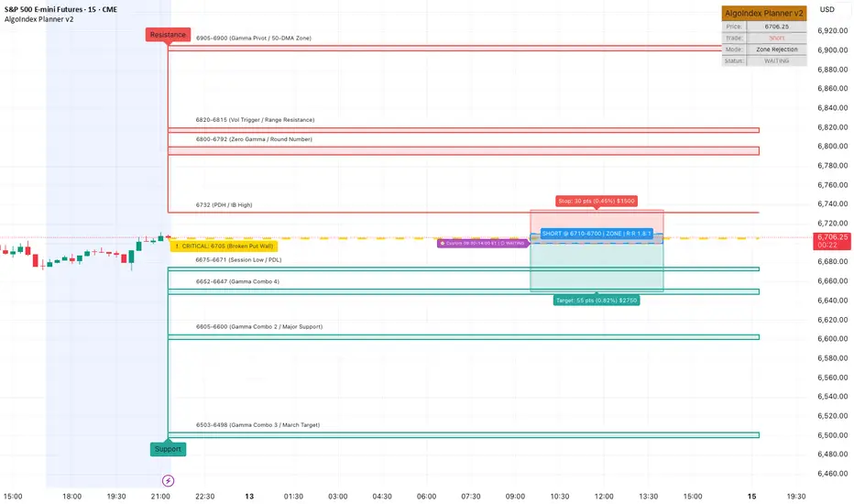Click the Zone Rejection value in the Mode row
Viewport: 854px width, 504px height.
click(x=777, y=49)
